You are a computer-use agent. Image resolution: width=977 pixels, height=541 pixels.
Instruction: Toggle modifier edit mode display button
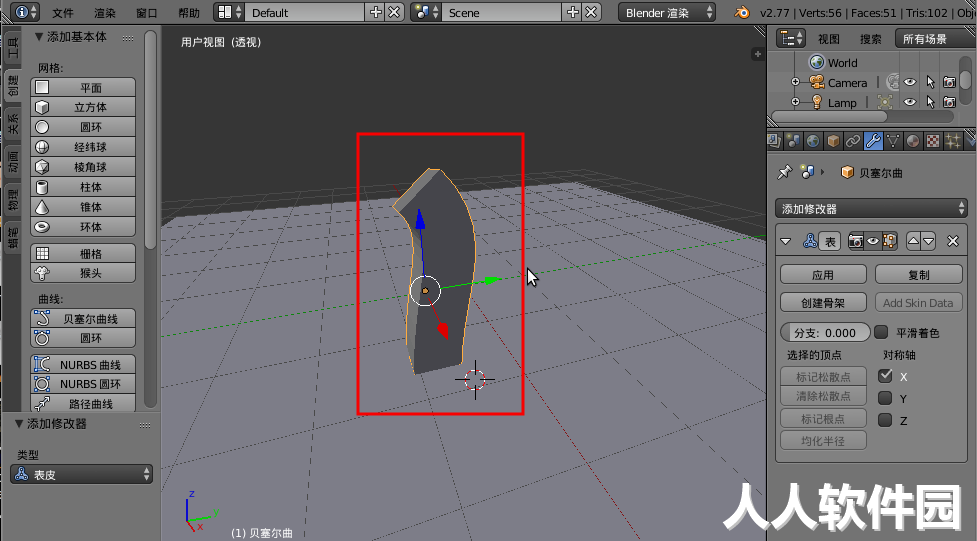889,241
